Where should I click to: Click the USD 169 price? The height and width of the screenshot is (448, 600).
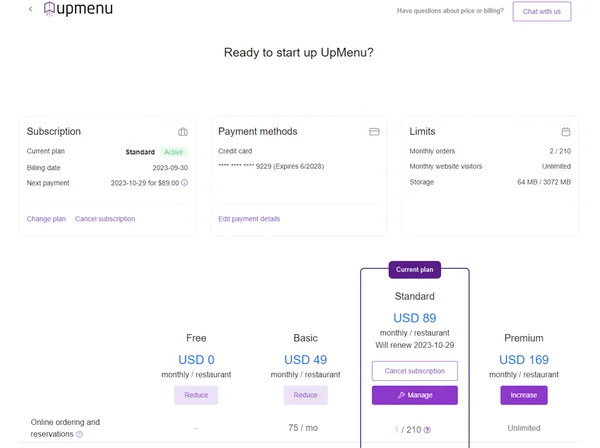pyautogui.click(x=524, y=360)
